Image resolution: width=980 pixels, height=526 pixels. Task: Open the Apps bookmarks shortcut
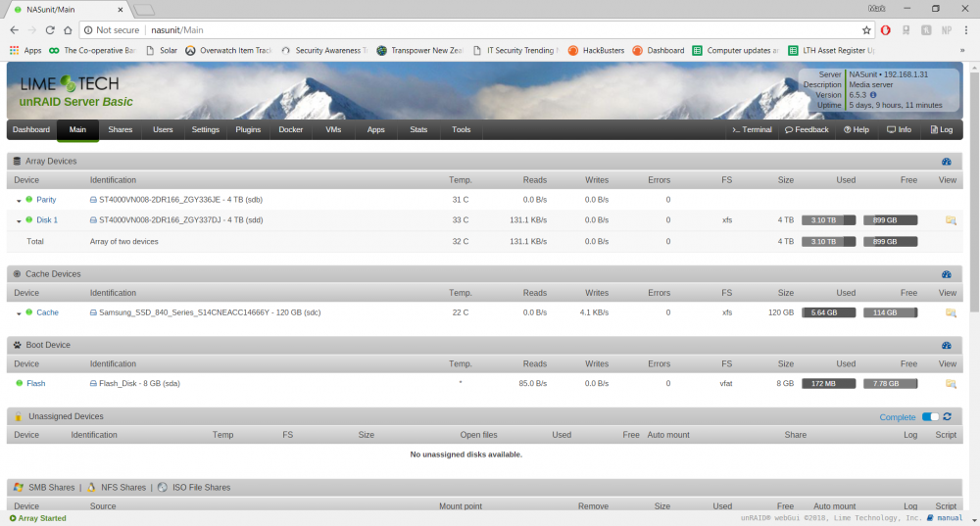[25, 51]
